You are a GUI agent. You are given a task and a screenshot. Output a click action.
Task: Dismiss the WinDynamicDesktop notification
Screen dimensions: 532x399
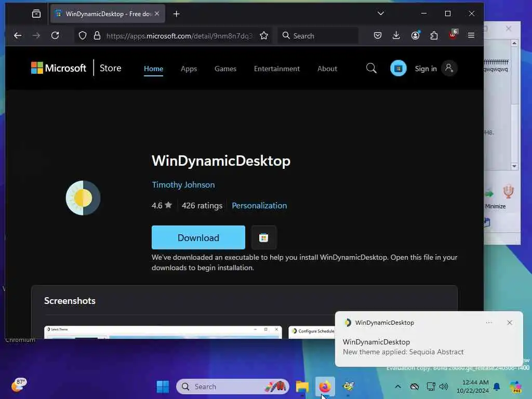point(509,322)
